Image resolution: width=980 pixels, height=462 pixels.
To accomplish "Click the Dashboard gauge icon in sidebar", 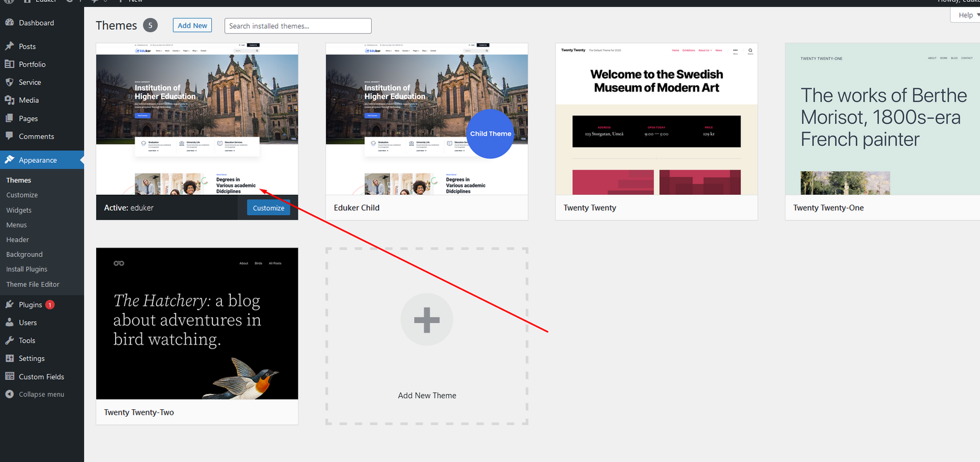I will point(9,23).
